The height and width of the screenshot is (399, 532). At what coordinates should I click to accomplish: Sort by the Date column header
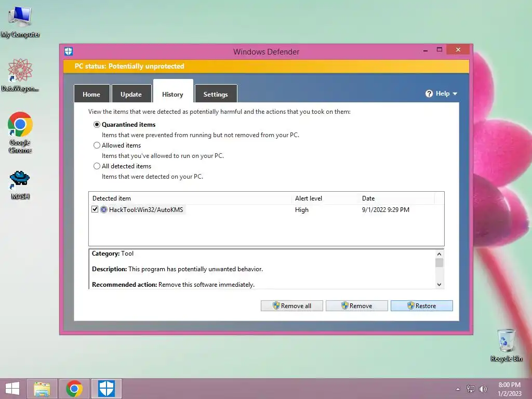[396, 198]
